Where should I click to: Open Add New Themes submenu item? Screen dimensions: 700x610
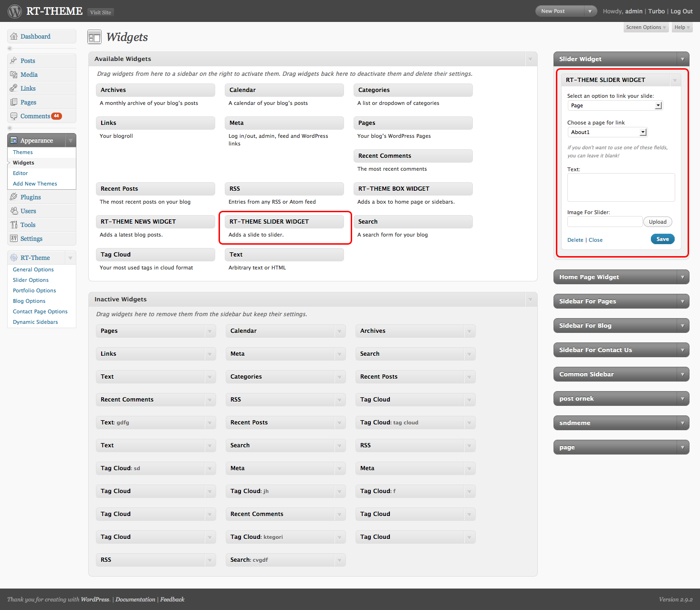35,184
